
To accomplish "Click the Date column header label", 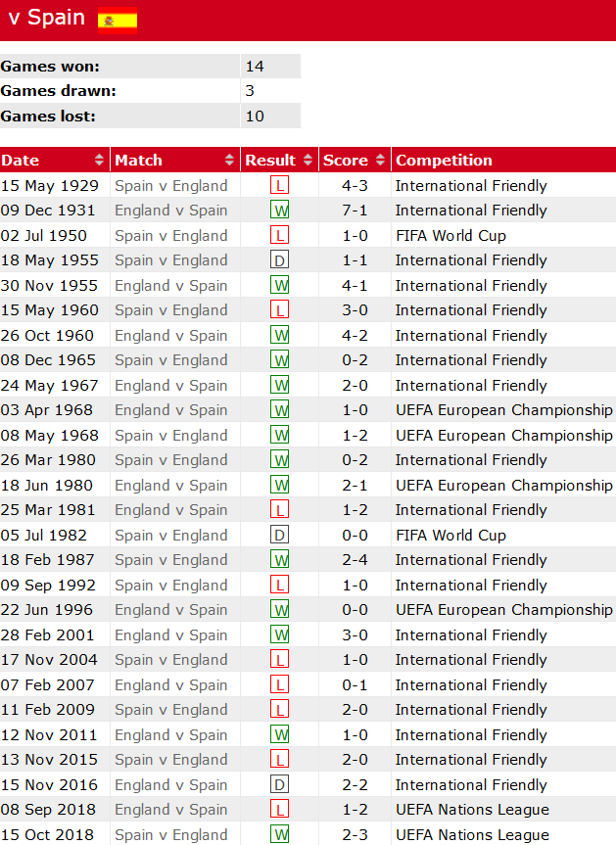I will tap(21, 161).
